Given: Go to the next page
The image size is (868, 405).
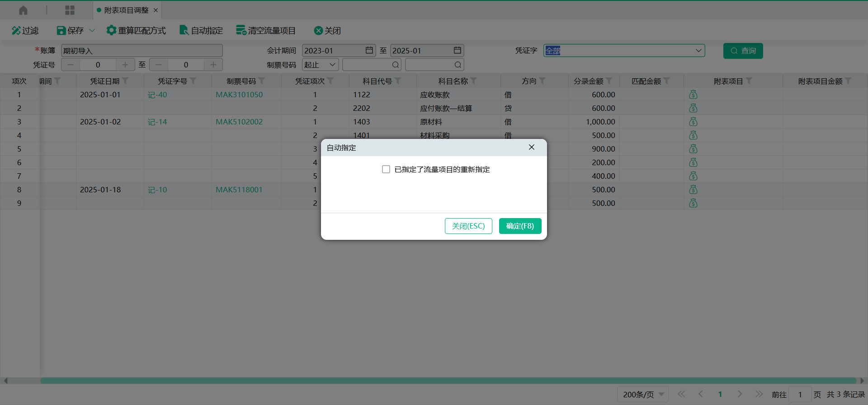Looking at the screenshot, I should click(740, 394).
